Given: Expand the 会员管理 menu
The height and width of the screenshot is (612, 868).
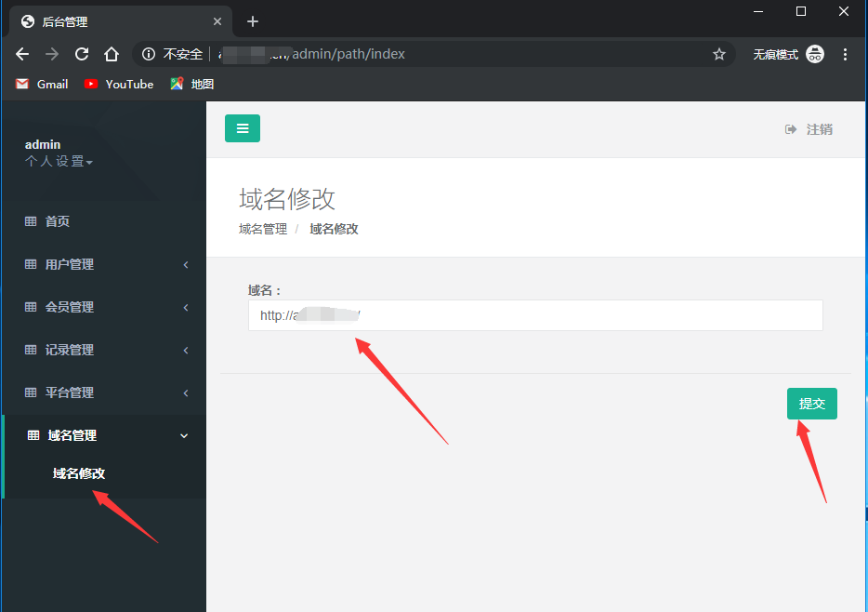Looking at the screenshot, I should pyautogui.click(x=104, y=307).
